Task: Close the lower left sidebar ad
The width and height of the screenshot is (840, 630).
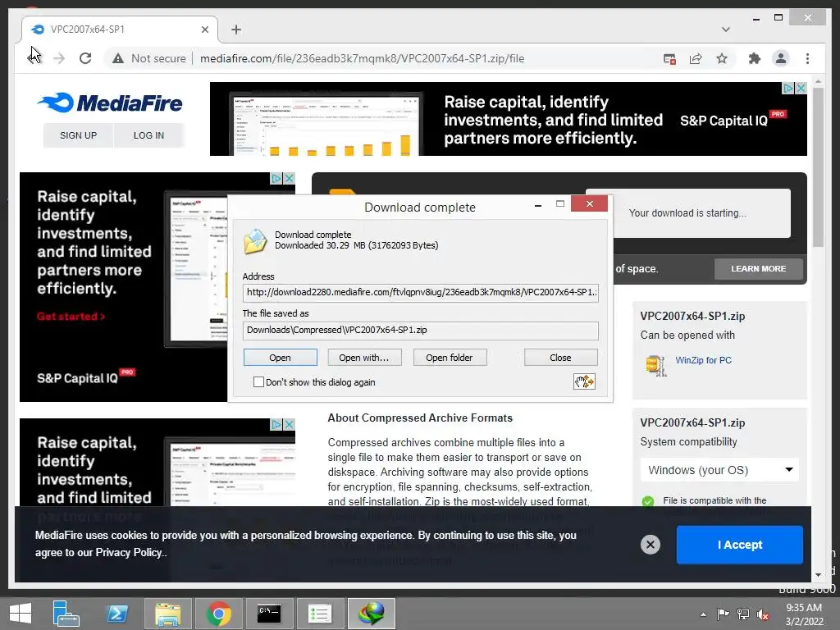Action: 289,424
